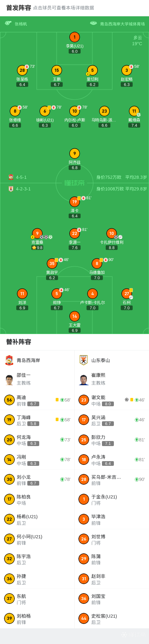Screen dimensions: 149x644
Task: Click the whistle referee icon beside 张杨帆
Action: point(8,23)
